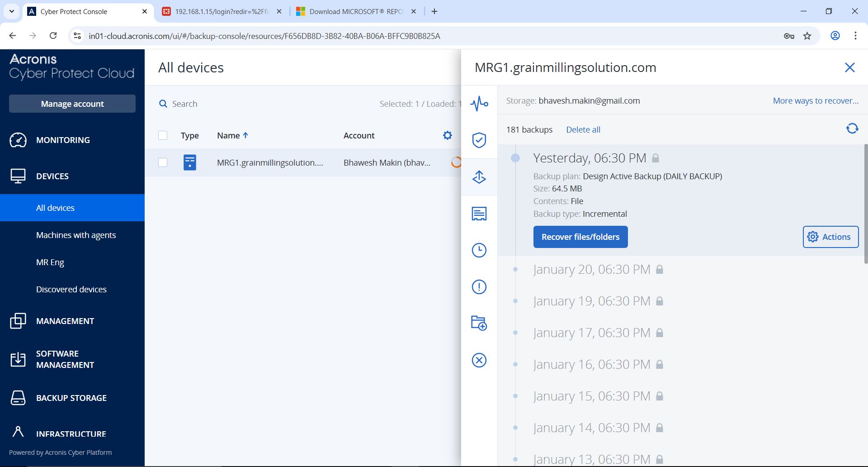Viewport: 868px width, 467px height.
Task: Open the Chrome profile icon
Action: pos(835,36)
